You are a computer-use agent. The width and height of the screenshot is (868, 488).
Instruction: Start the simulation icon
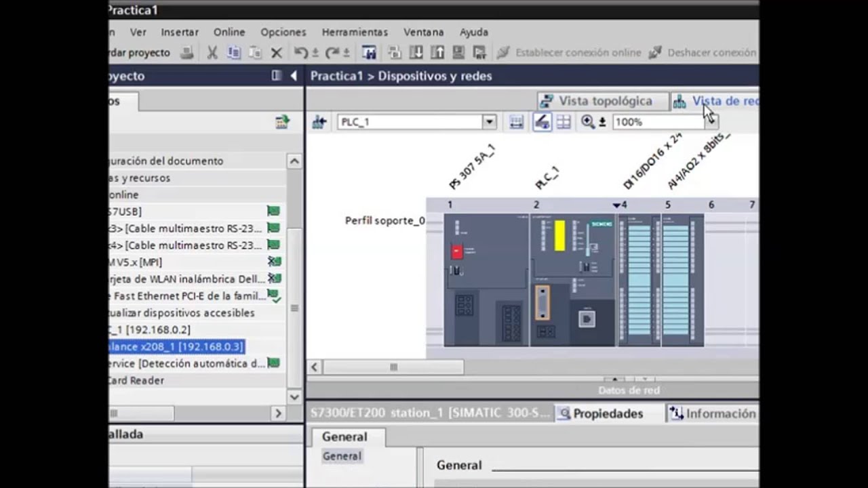[458, 52]
